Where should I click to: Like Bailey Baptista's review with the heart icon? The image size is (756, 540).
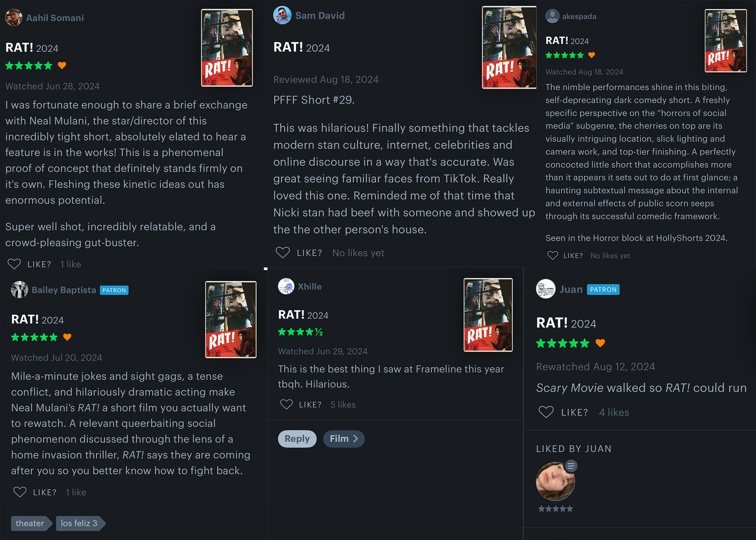[x=20, y=492]
